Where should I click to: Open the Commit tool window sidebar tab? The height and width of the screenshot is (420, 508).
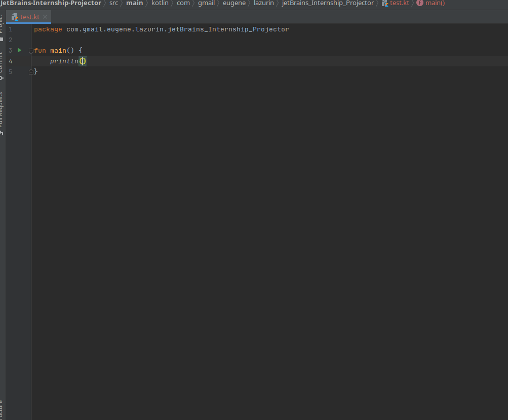click(2, 66)
